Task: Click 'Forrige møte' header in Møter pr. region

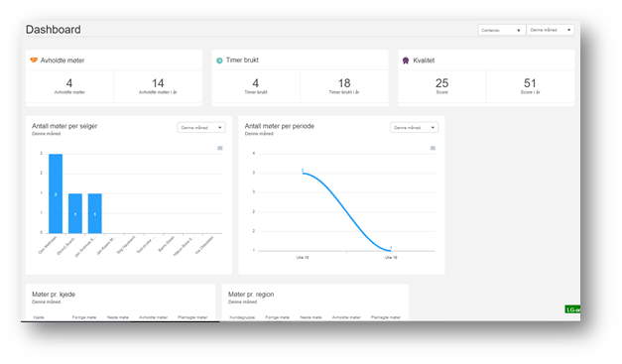Action: tap(278, 317)
